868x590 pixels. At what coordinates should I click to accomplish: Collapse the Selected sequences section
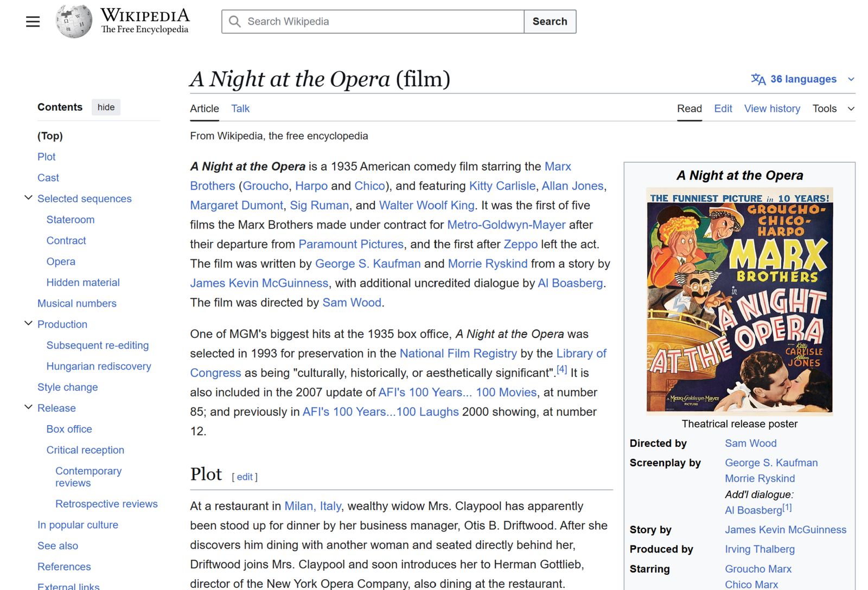pyautogui.click(x=28, y=198)
